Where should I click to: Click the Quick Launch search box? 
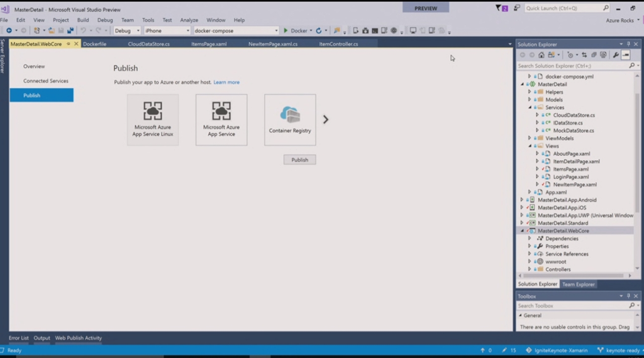pyautogui.click(x=567, y=8)
